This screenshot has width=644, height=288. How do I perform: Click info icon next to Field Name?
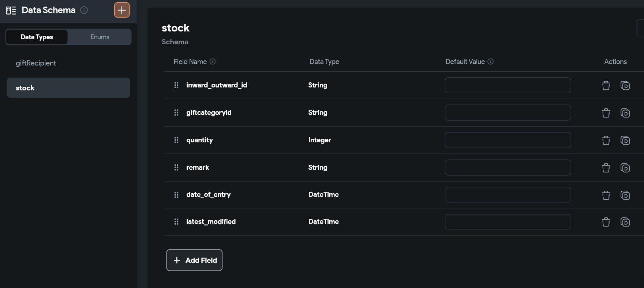(213, 61)
